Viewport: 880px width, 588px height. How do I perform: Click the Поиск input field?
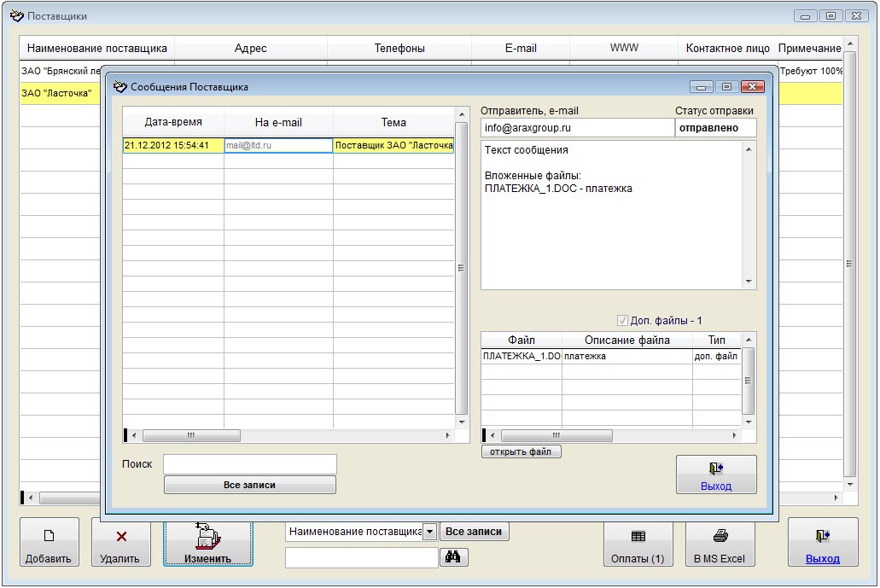(249, 463)
